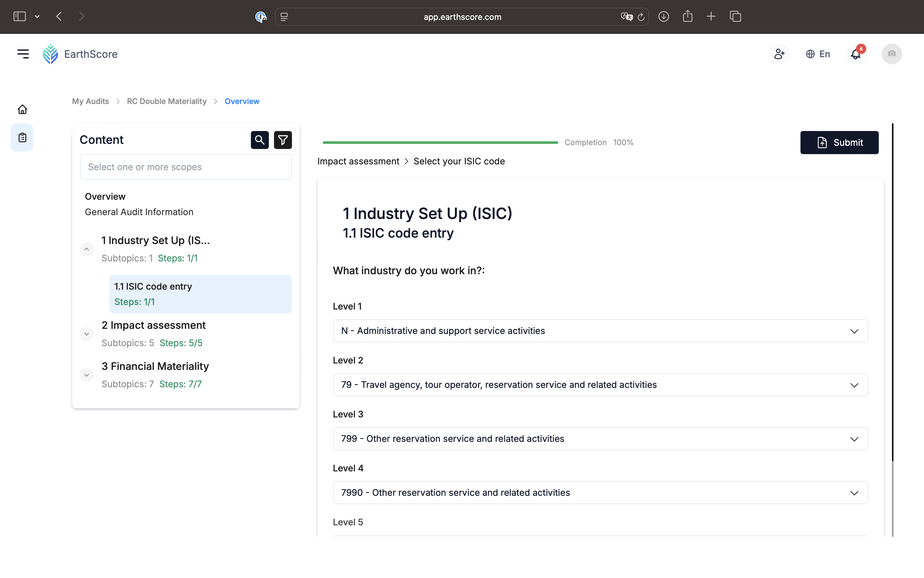This screenshot has width=924, height=578.
Task: Click the page vertical scrollbar
Action: point(892,292)
